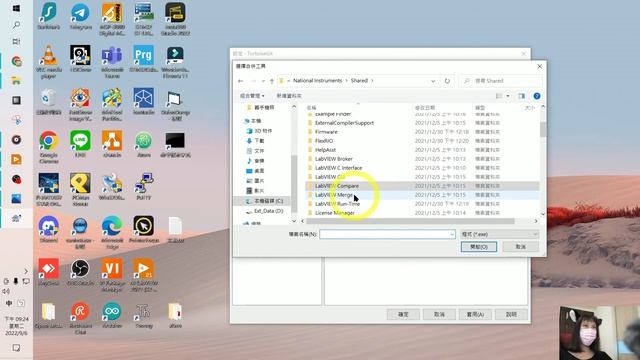Click the taskbar search magnifier icon

(16, 25)
